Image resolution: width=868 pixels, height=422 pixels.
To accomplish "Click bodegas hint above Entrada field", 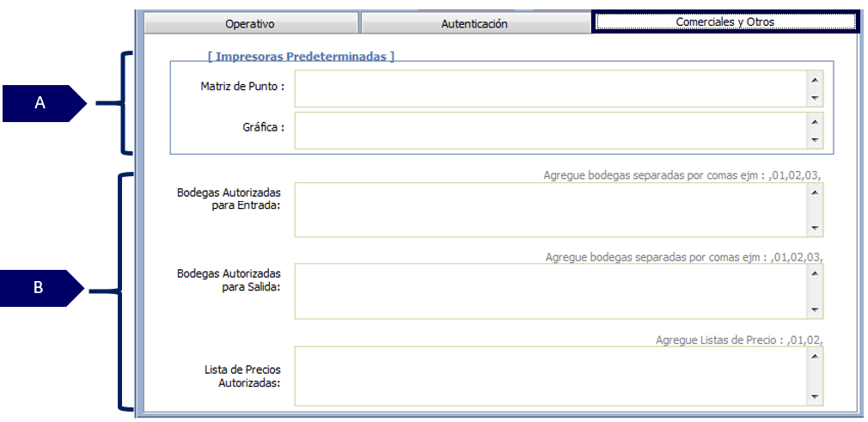I will [x=683, y=175].
